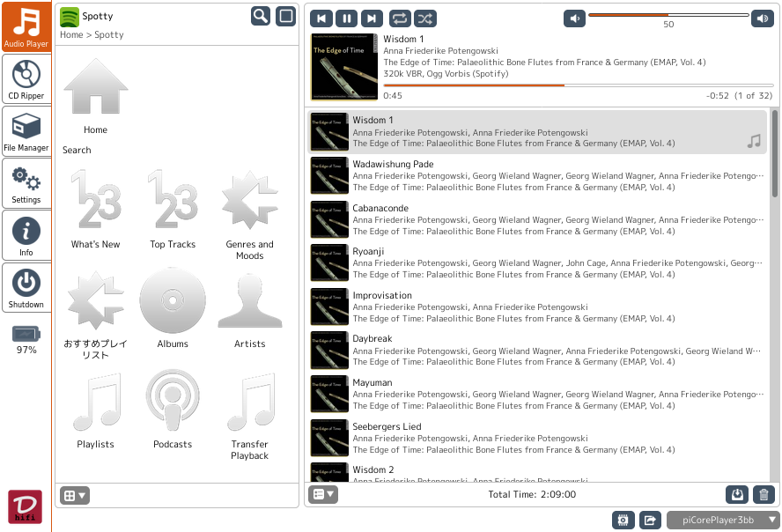The image size is (782, 532).
Task: Open Podcasts
Action: point(173,410)
